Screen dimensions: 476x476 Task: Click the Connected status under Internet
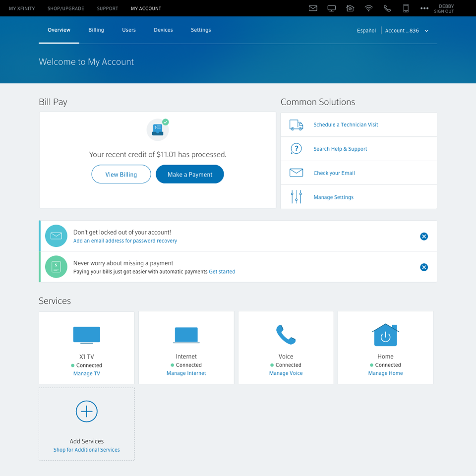(186, 365)
